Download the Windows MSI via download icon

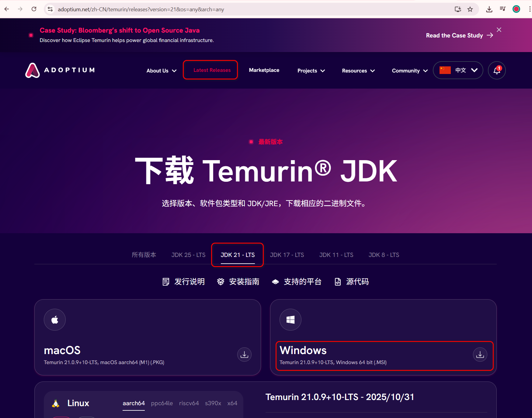(x=480, y=354)
